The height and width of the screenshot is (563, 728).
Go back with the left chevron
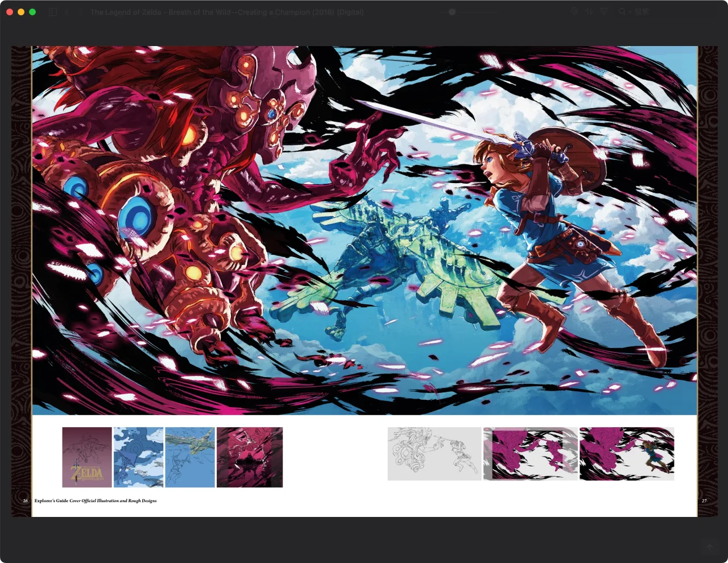coord(67,12)
